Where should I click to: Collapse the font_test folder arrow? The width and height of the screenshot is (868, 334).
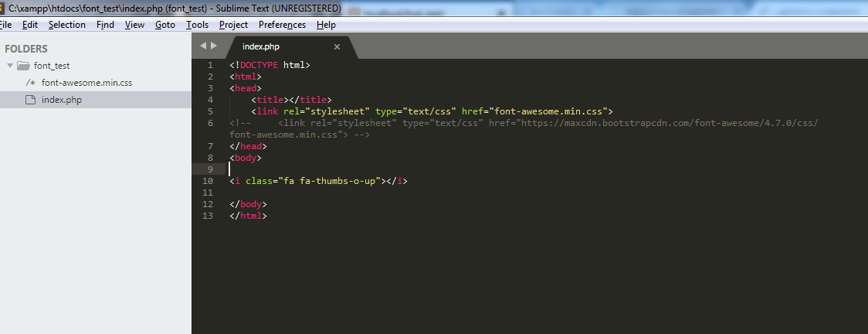pos(9,66)
